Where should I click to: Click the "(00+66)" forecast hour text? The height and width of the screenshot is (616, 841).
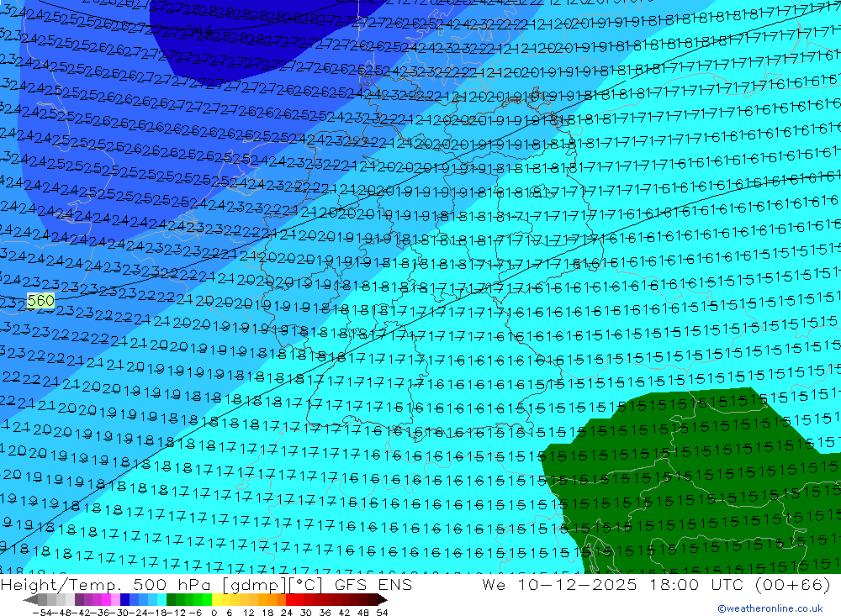click(793, 584)
